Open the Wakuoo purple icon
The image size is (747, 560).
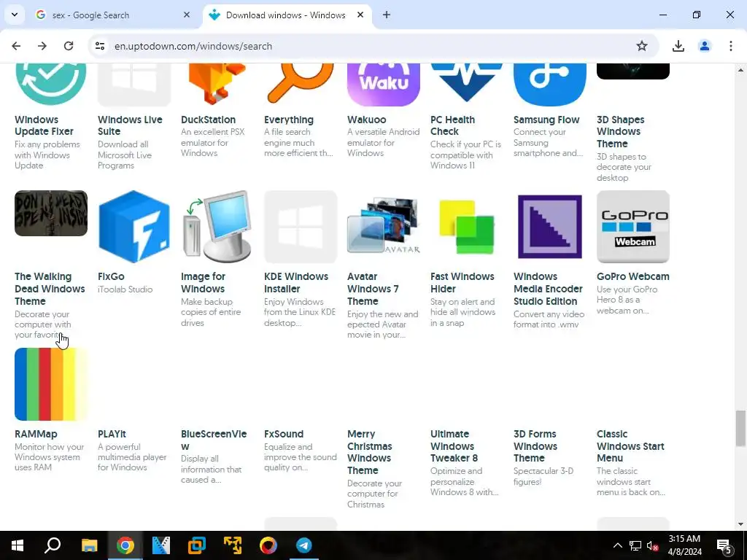384,85
